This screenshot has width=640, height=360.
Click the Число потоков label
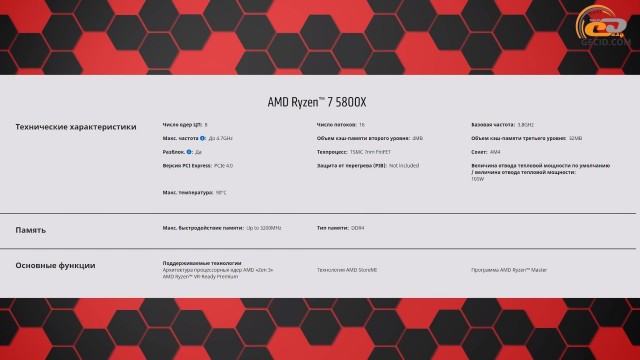(337, 125)
